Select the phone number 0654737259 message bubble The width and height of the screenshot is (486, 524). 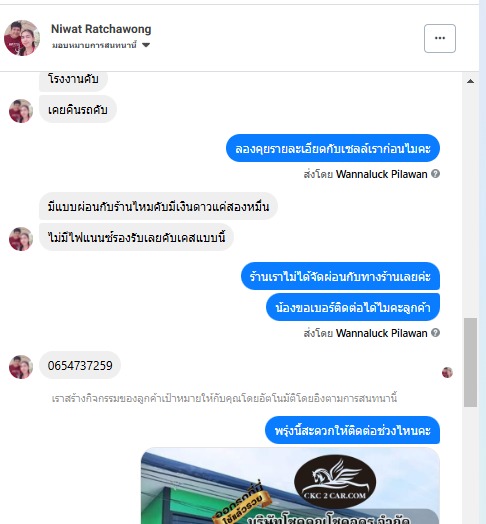point(80,365)
